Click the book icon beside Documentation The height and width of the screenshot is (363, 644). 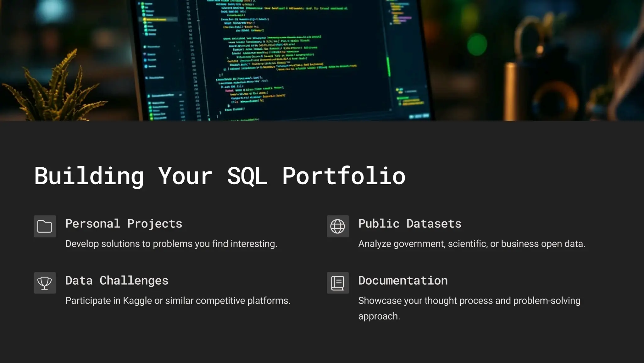pos(338,283)
